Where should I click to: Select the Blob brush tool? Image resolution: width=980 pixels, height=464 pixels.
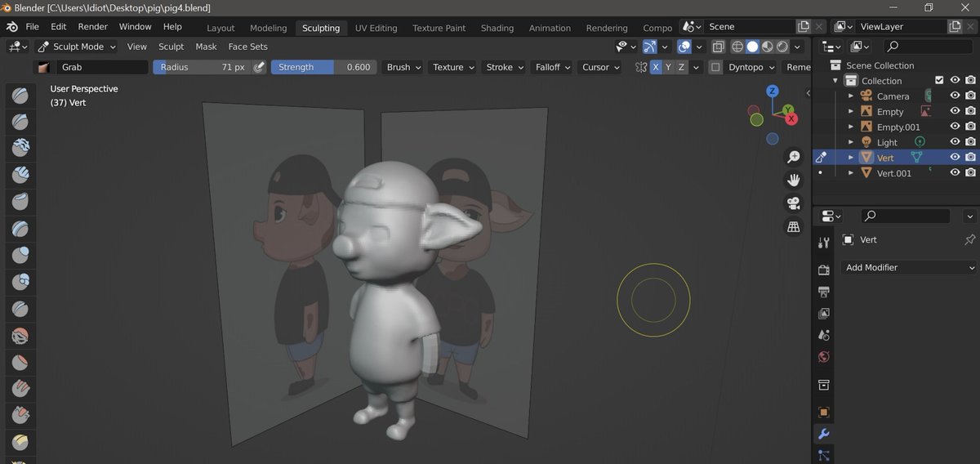[x=20, y=282]
